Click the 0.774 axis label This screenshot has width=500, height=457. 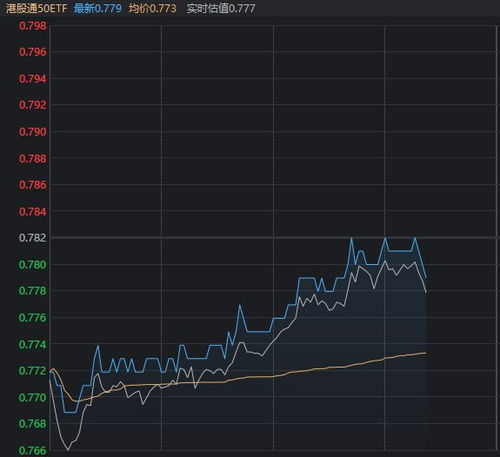[33, 344]
